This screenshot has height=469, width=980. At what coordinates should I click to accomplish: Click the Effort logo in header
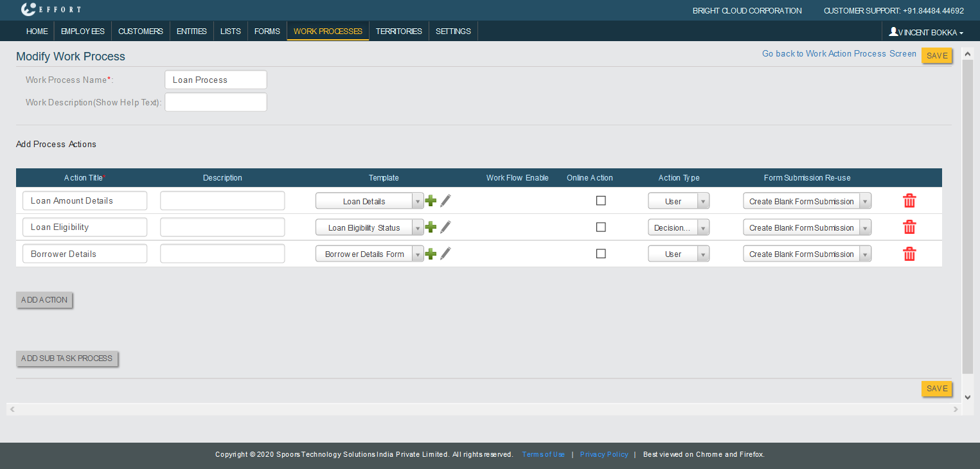(x=51, y=10)
